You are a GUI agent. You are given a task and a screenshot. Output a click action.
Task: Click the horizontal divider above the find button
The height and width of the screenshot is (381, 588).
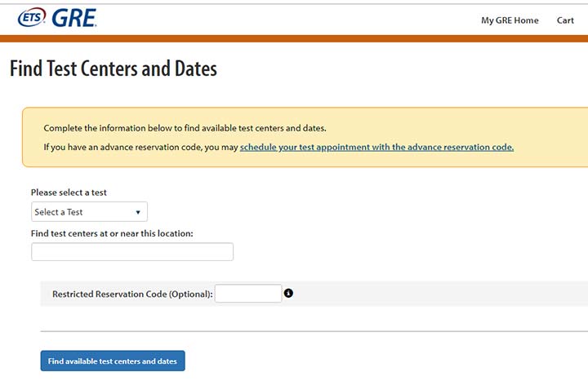314,331
